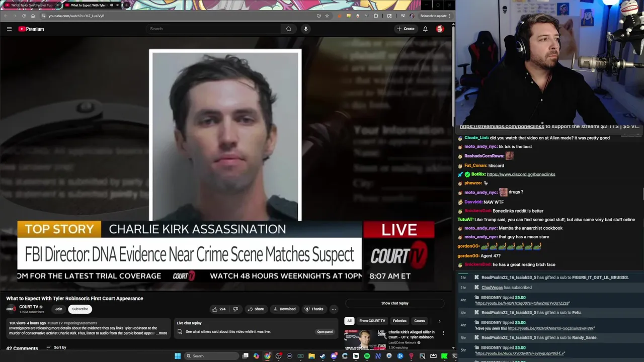The image size is (644, 362).
Task: Select the Courts chip
Action: [420, 321]
